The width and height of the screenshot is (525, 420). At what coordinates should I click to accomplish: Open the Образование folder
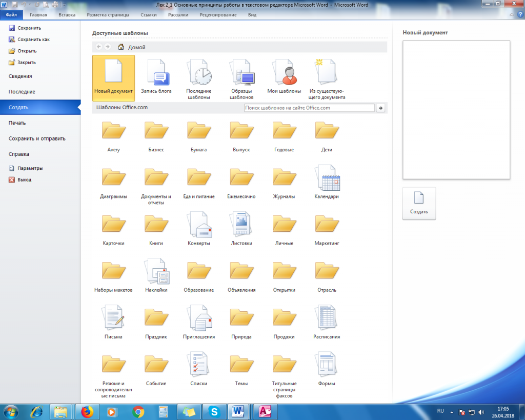199,277
